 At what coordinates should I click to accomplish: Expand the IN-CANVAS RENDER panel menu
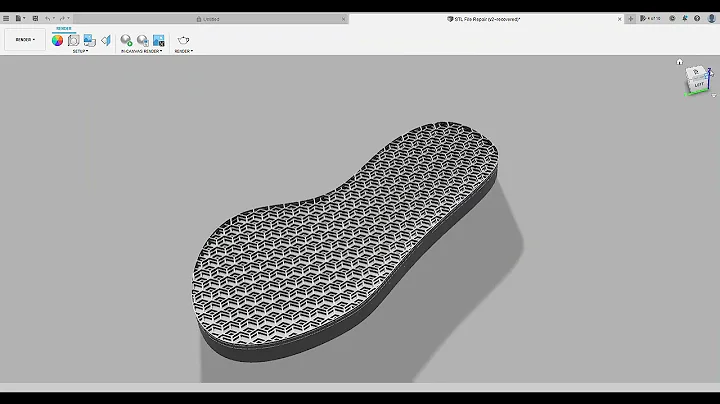coord(141,51)
